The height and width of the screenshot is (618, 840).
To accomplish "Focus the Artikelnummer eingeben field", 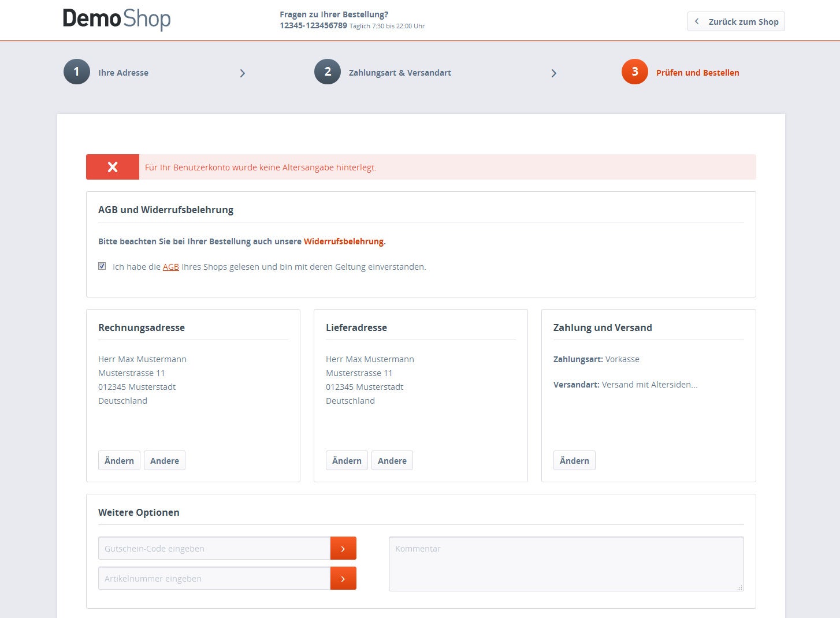I will [214, 578].
